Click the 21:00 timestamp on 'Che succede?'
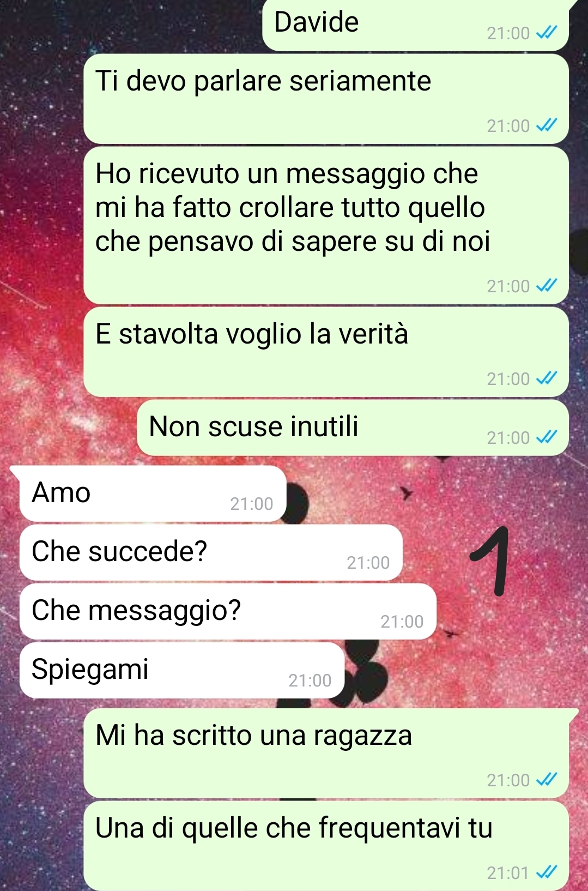588x891 pixels. [368, 563]
